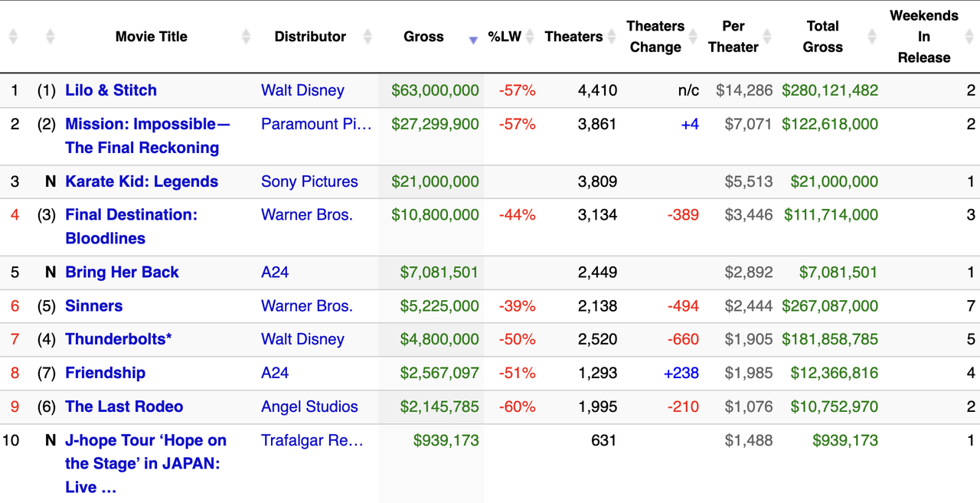The image size is (980, 503).
Task: Select the $27,299,900 gross value
Action: (x=435, y=124)
